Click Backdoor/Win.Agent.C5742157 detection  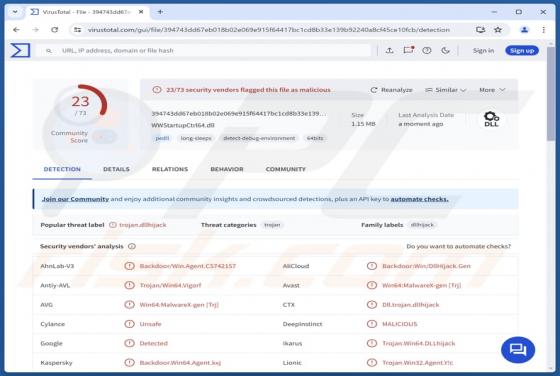[x=188, y=266]
